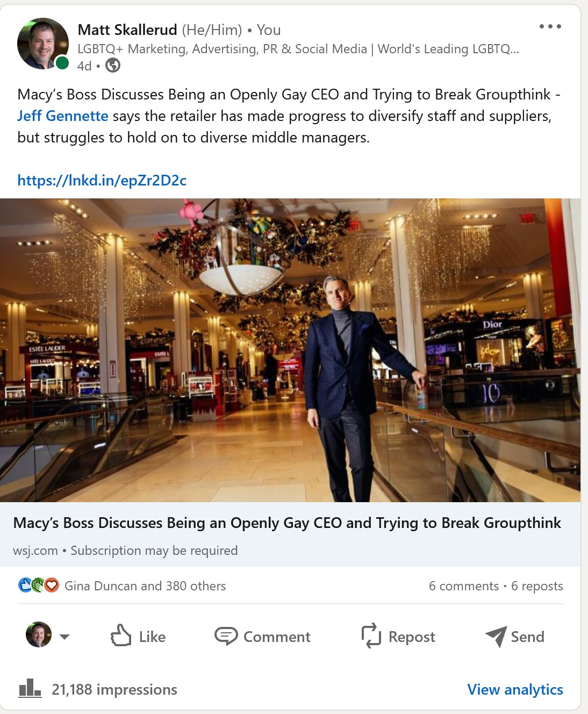Open the three-dot post options menu
Screen dimensions: 588x714
(x=550, y=26)
